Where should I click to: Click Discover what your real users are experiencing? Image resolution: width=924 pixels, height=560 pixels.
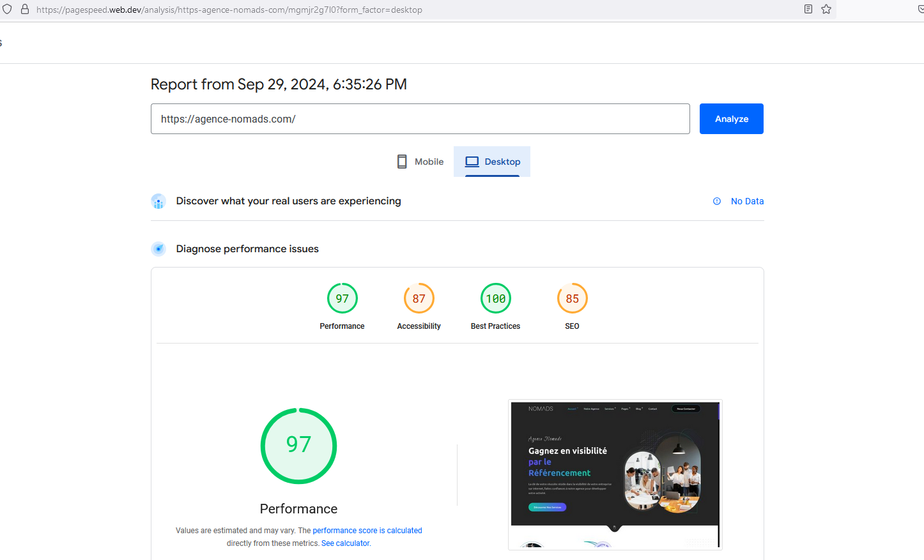(x=289, y=201)
